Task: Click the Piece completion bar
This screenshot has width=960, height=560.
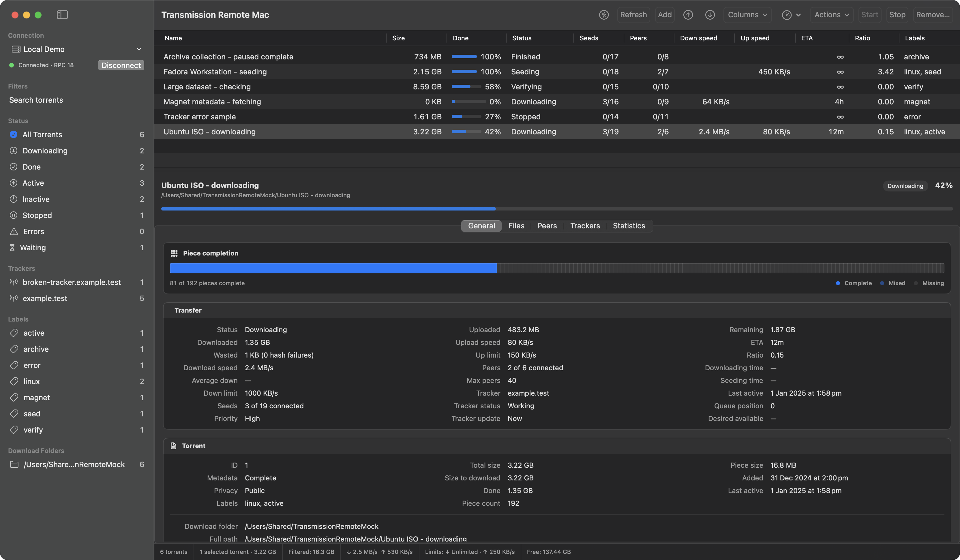Action: [557, 268]
